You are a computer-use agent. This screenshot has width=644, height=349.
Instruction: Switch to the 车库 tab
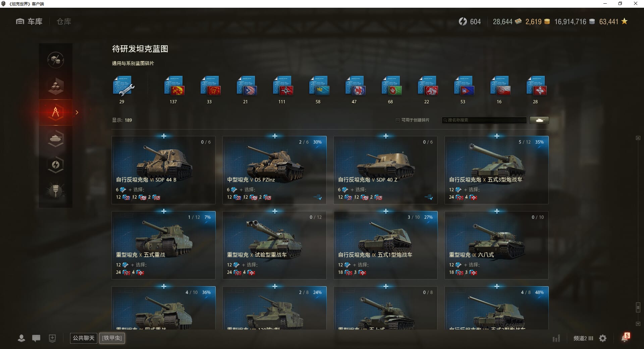click(29, 21)
